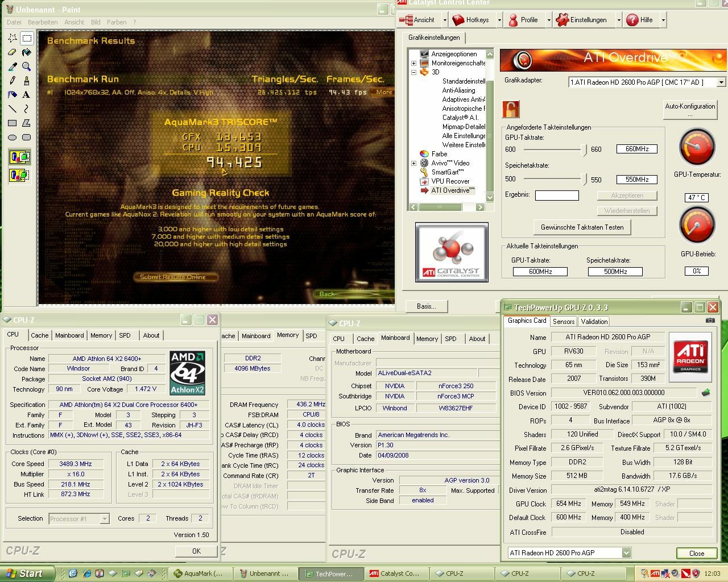Click the ATI tray icon in taskbar

(655, 573)
